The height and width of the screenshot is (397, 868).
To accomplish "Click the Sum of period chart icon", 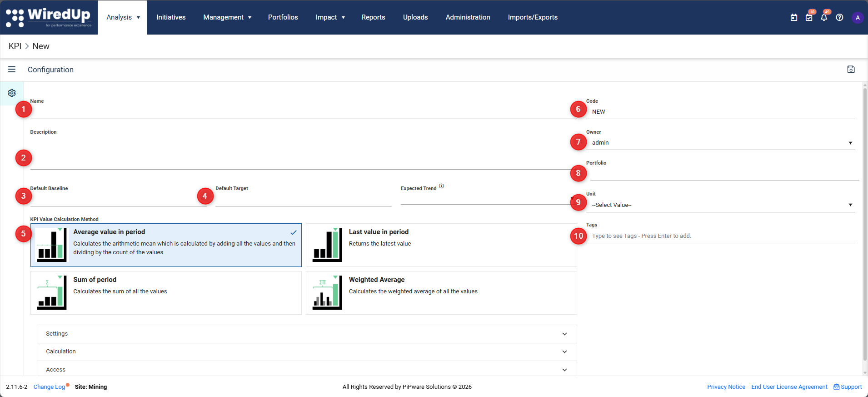I will click(x=52, y=292).
